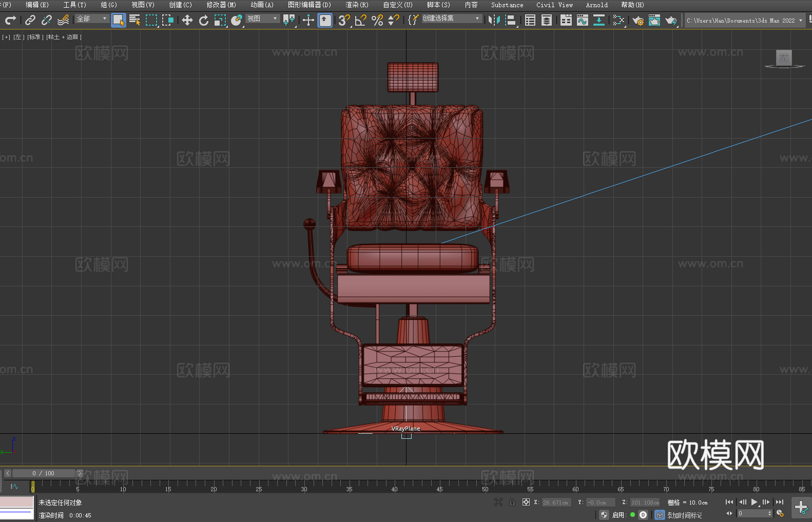Click the ViewCube face in viewport

tap(784, 57)
